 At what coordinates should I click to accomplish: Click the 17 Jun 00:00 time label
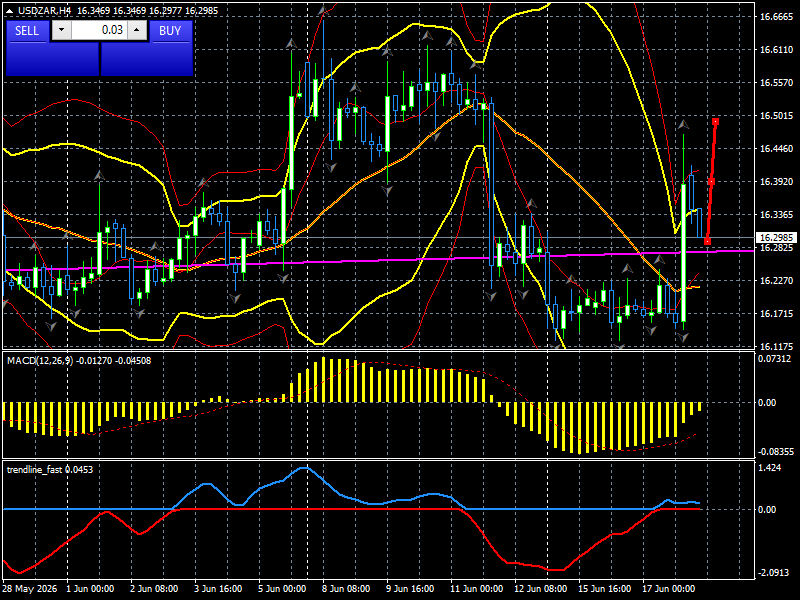tap(668, 589)
